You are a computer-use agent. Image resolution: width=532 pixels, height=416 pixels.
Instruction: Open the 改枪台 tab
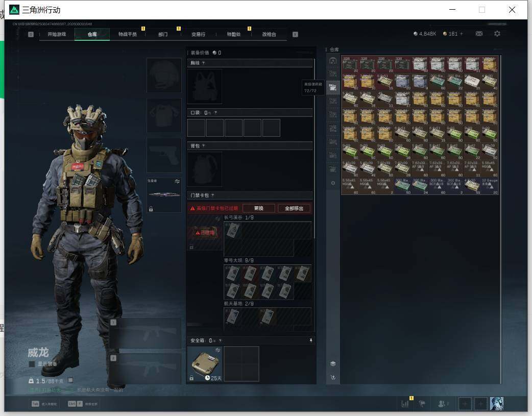click(269, 34)
